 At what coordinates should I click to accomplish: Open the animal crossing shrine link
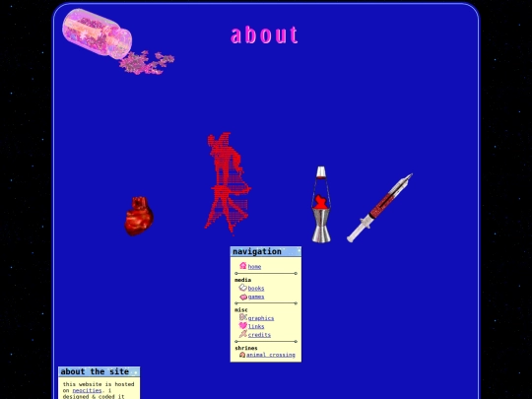[271, 355]
